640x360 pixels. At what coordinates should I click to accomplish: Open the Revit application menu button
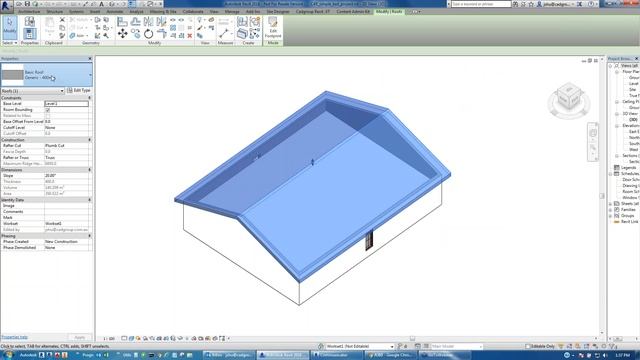click(6, 6)
